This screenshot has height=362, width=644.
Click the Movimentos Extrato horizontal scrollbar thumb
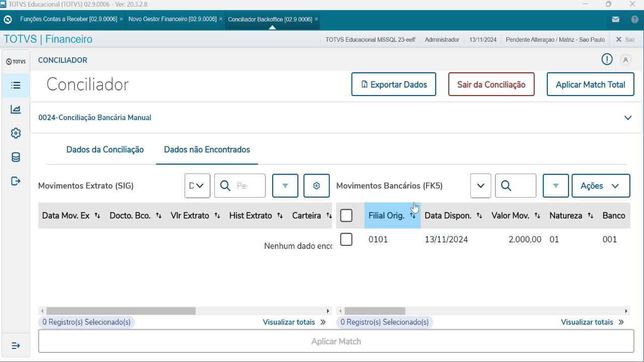(121, 311)
